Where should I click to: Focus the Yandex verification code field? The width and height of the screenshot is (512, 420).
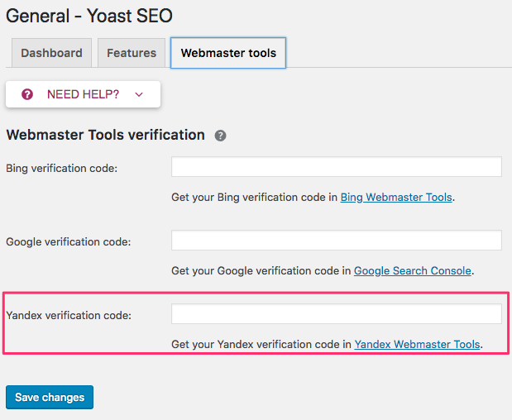[337, 313]
